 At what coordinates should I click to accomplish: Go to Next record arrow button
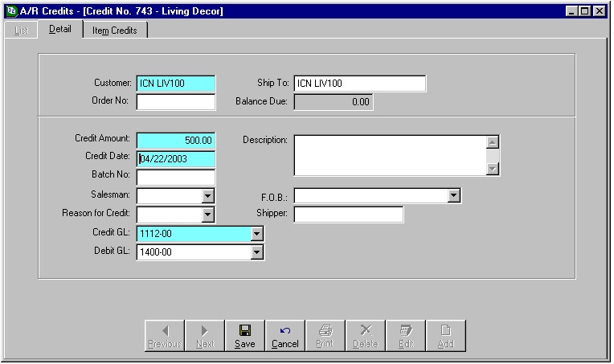click(204, 336)
